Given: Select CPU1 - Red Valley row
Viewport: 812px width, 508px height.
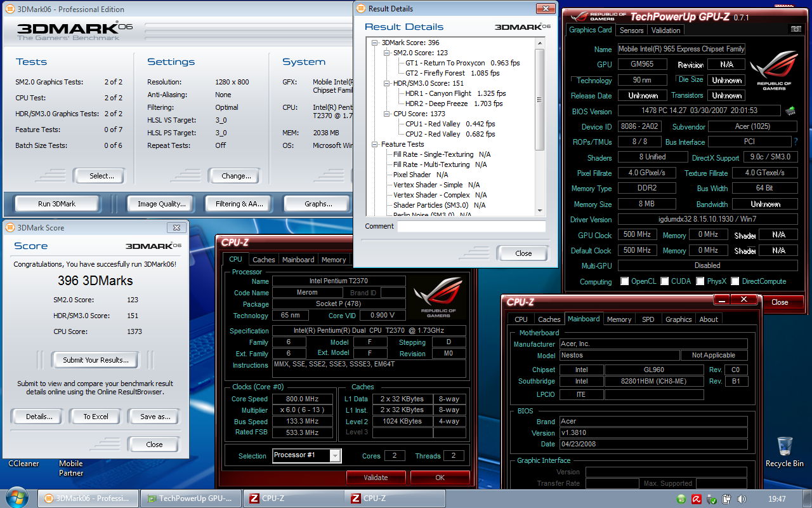Looking at the screenshot, I should pos(450,124).
